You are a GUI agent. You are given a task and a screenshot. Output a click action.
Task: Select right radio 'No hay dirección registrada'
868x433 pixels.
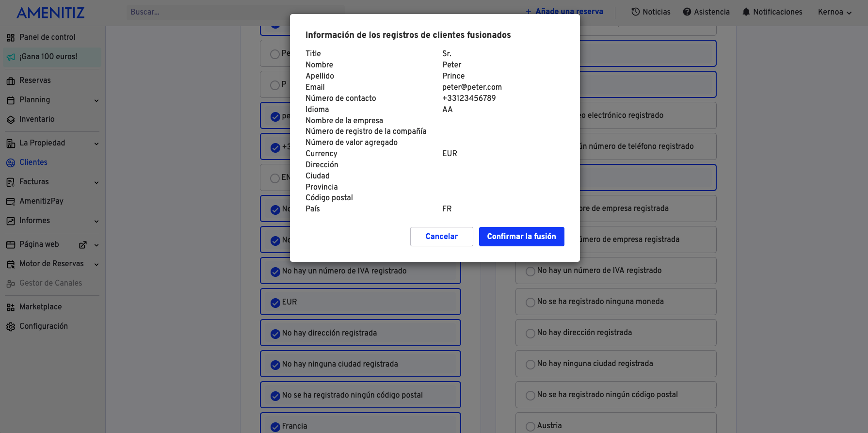(530, 333)
